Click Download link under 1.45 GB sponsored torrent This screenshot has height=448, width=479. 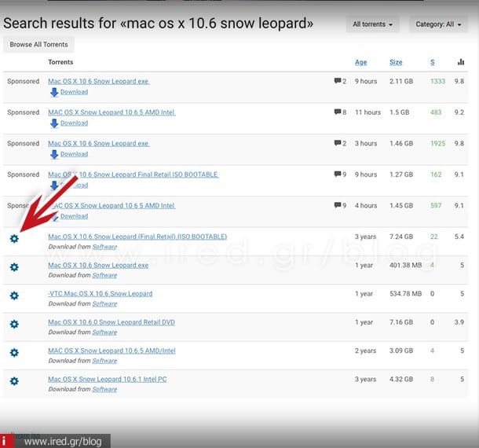coord(75,216)
